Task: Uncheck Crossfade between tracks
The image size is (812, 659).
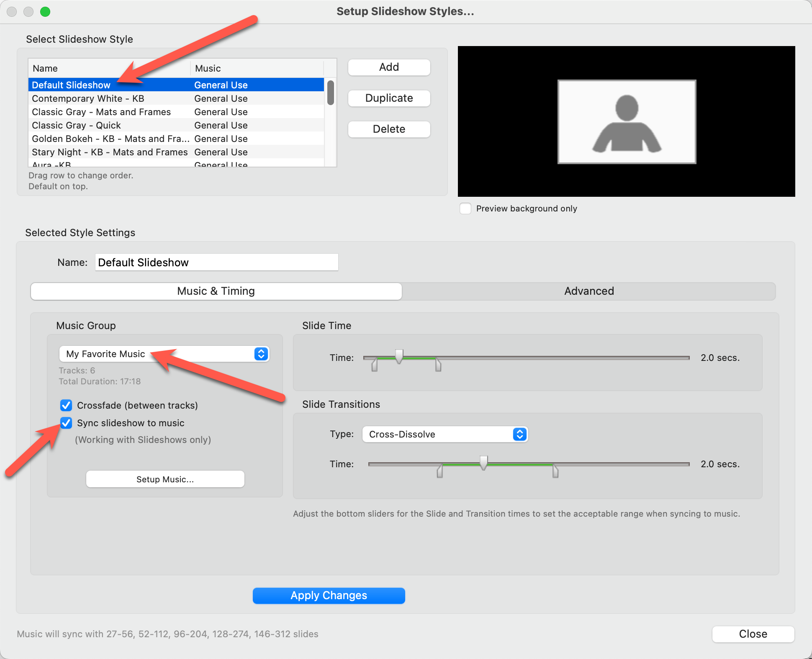Action: 66,405
